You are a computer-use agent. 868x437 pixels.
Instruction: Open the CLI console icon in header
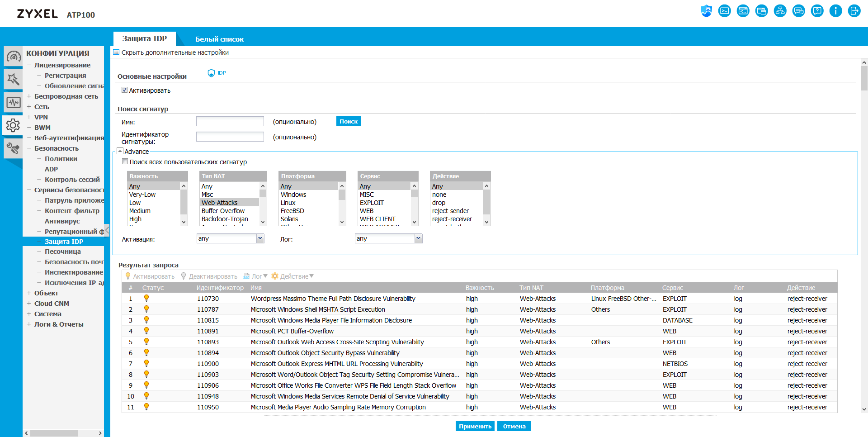click(x=725, y=11)
